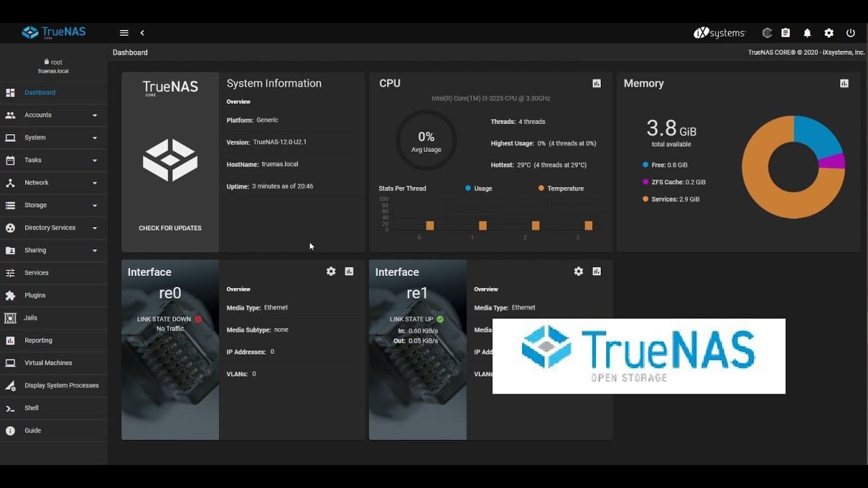The height and width of the screenshot is (488, 868).
Task: Click the LINK STATE DOWN status on re0
Action: coord(170,319)
